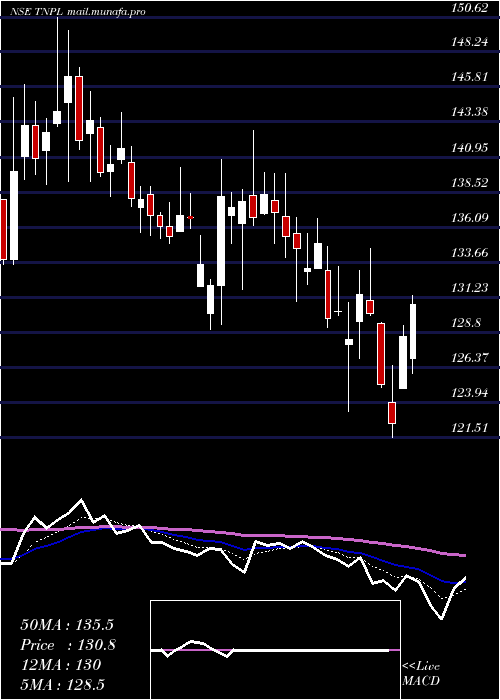Image resolution: width=500 pixels, height=700 pixels.
Task: Click the '<<Live MACD' label
Action: (x=421, y=674)
